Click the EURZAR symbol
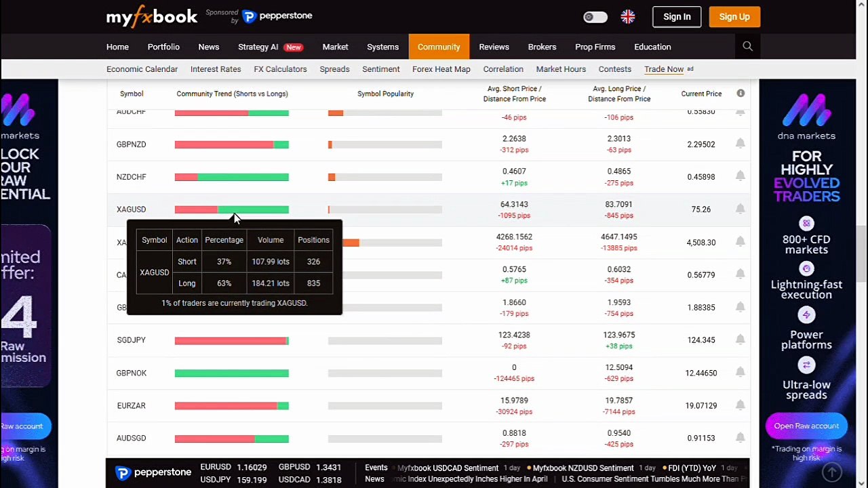868x488 pixels. (131, 405)
